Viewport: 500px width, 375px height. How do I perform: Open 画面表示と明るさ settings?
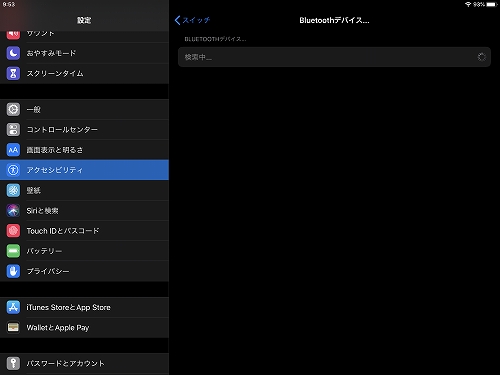84,150
